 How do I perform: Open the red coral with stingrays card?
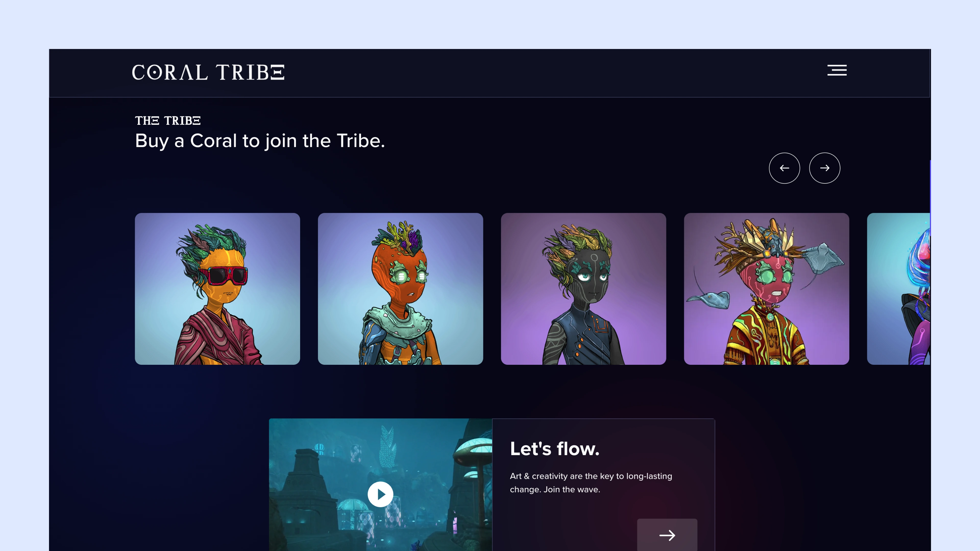[x=766, y=289]
